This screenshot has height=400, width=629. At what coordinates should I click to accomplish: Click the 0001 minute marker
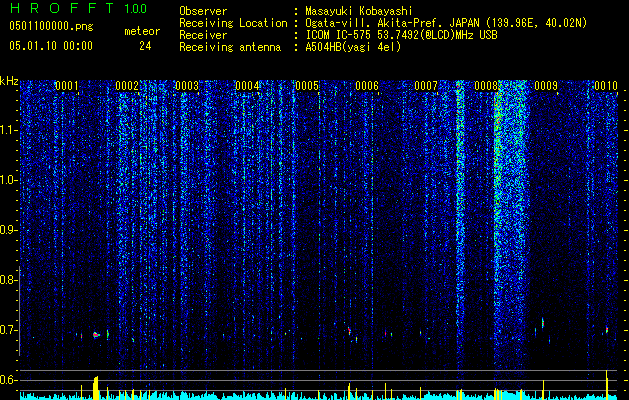pos(67,86)
